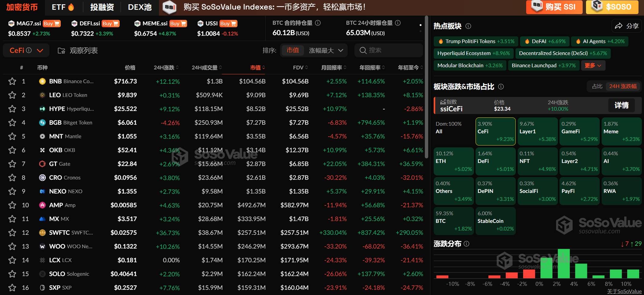Click the MX coin logo
This screenshot has width=644, height=295.
42,219
